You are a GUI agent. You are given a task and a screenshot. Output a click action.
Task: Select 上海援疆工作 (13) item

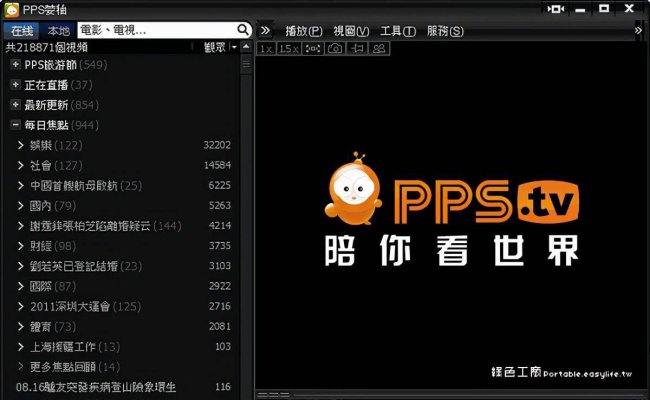tap(75, 347)
